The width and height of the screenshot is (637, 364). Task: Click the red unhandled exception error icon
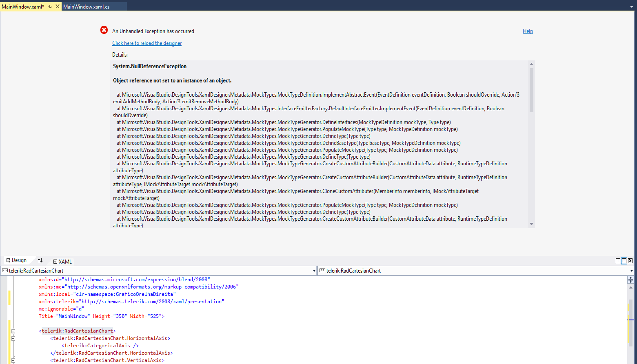point(104,30)
